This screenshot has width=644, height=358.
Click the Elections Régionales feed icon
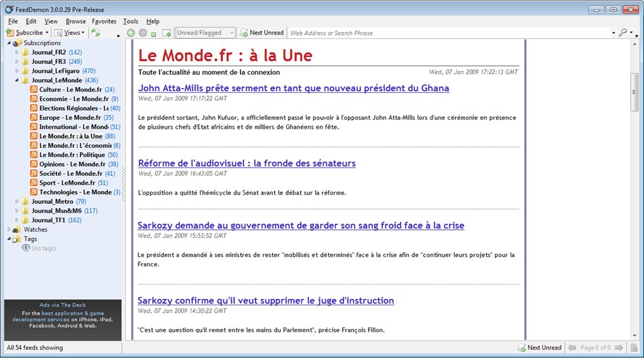point(34,108)
